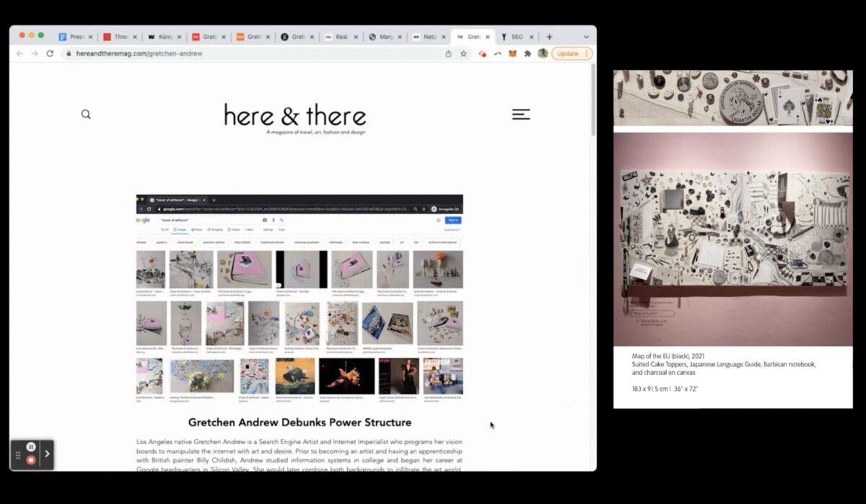
Task: Click the share icon in address bar
Action: pos(448,53)
